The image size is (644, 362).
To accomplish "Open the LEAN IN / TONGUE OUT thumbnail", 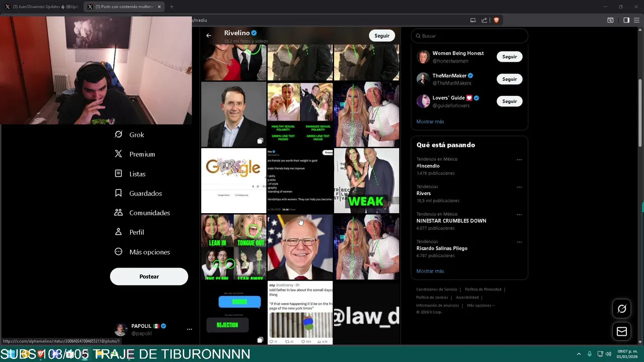I will tap(233, 247).
